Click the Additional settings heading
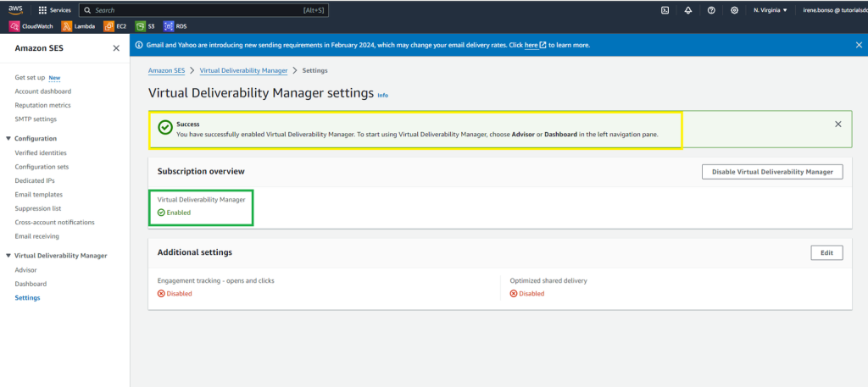This screenshot has height=387, width=868. click(195, 252)
